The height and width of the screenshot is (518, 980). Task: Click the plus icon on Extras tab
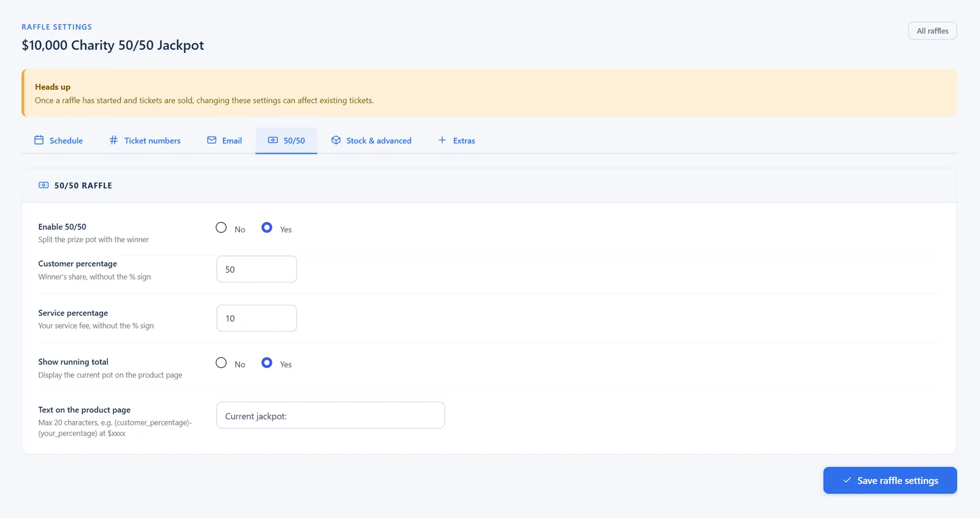coord(442,140)
